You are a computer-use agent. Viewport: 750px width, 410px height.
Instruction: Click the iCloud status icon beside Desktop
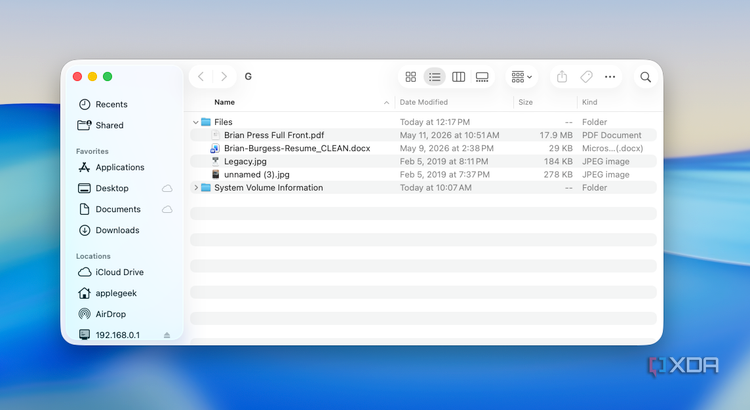coord(167,188)
